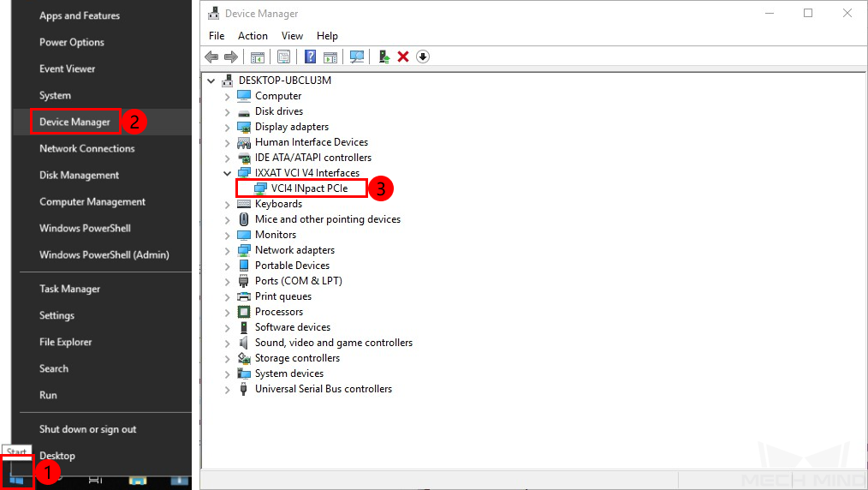Viewport: 868px width, 490px height.
Task: Select the Software devices label
Action: pos(292,327)
